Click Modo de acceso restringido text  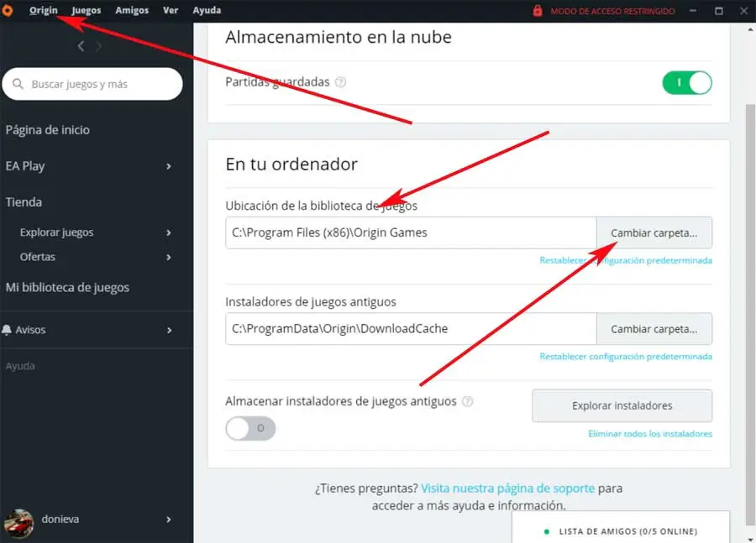tap(612, 11)
